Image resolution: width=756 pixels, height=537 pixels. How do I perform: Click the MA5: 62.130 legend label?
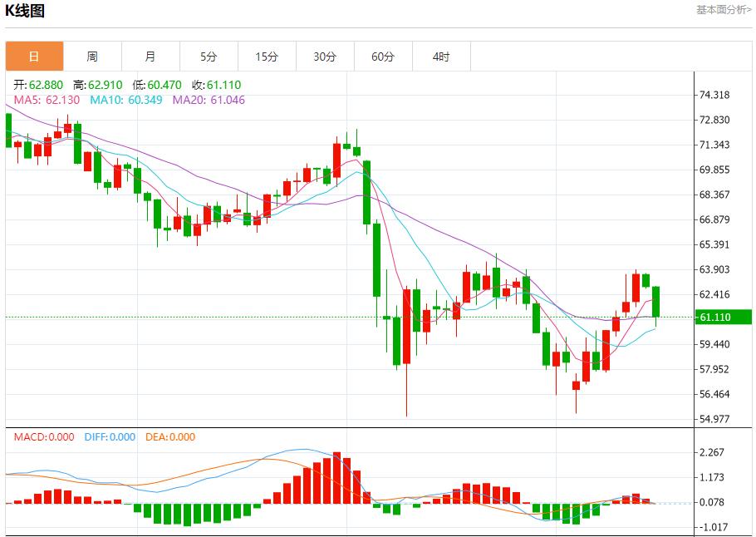click(x=47, y=100)
